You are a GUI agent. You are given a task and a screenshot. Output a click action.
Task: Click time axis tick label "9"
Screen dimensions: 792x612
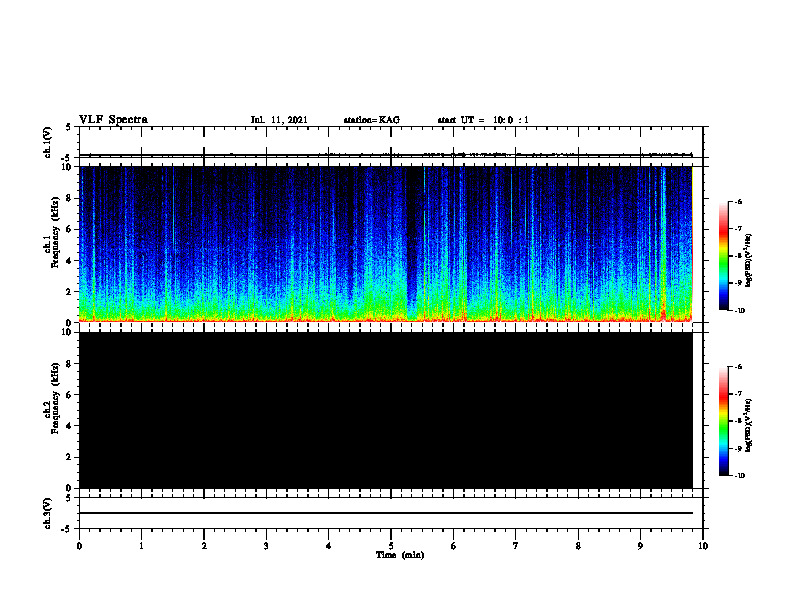tap(640, 546)
